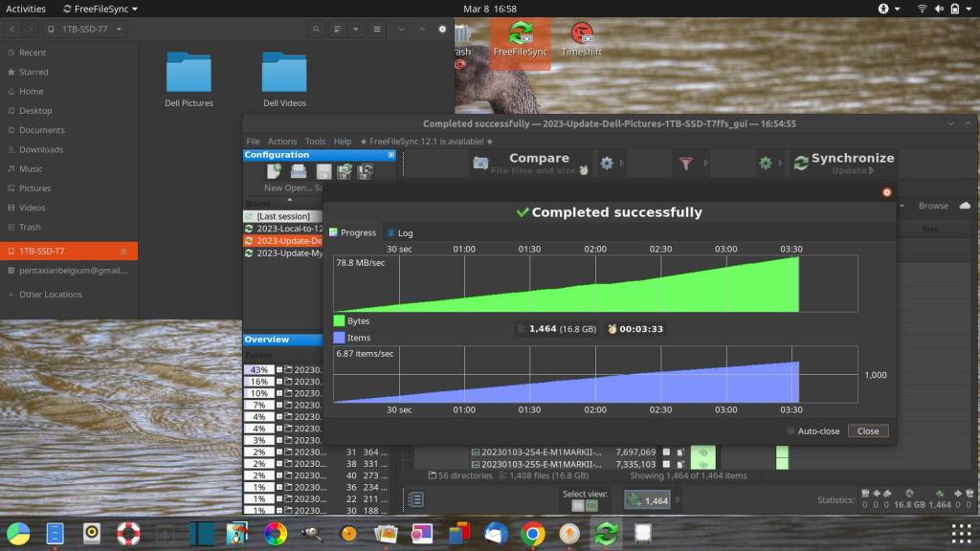Click the Open configuration icon

coord(299,172)
